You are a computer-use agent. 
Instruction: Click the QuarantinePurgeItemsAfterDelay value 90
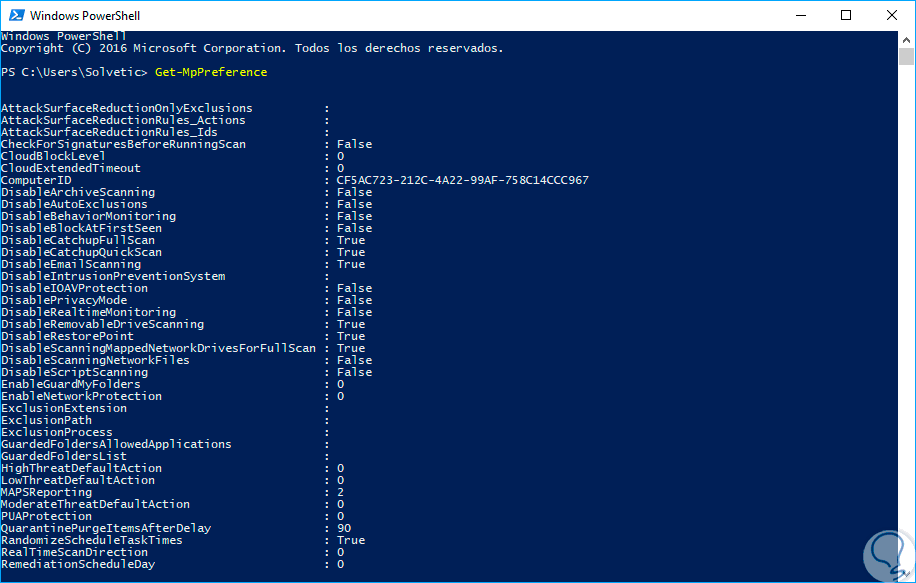pyautogui.click(x=344, y=528)
